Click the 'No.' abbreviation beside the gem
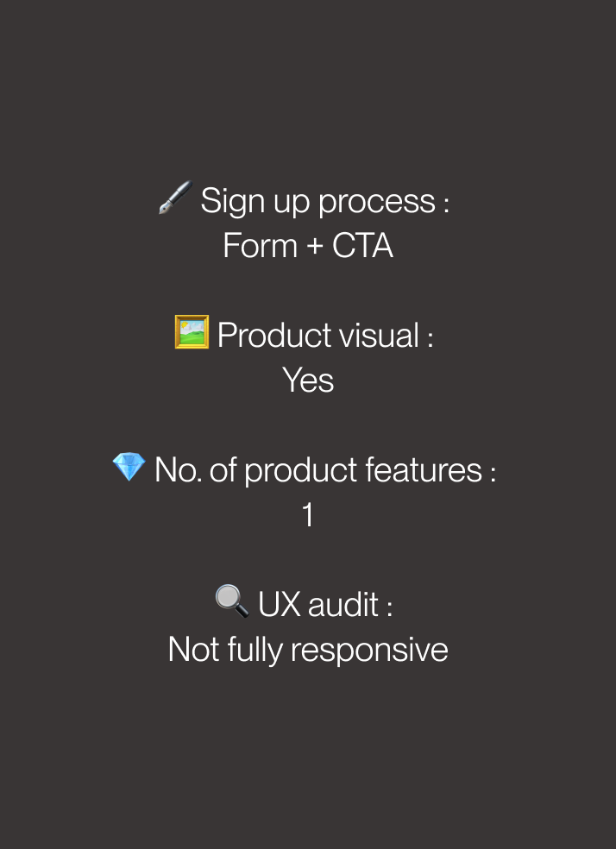 178,469
